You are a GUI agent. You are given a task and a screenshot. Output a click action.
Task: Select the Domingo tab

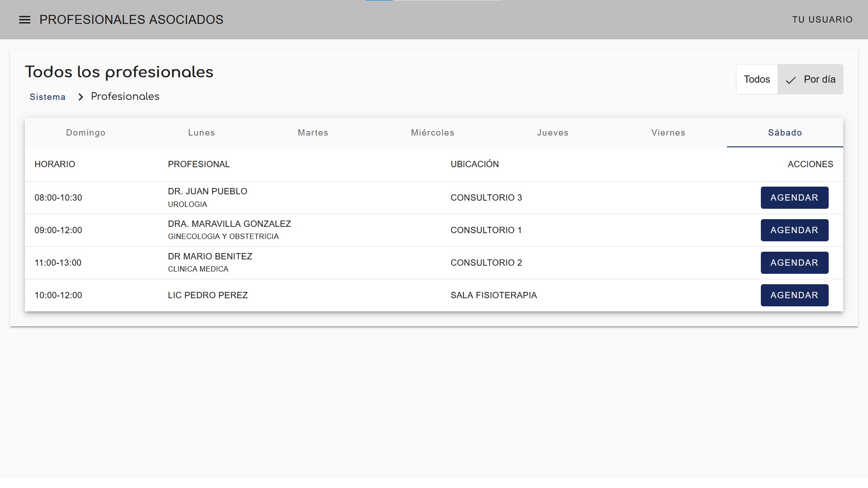click(x=86, y=133)
